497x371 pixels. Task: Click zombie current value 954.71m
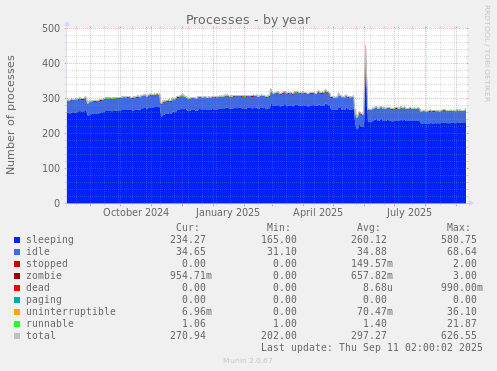coord(191,276)
